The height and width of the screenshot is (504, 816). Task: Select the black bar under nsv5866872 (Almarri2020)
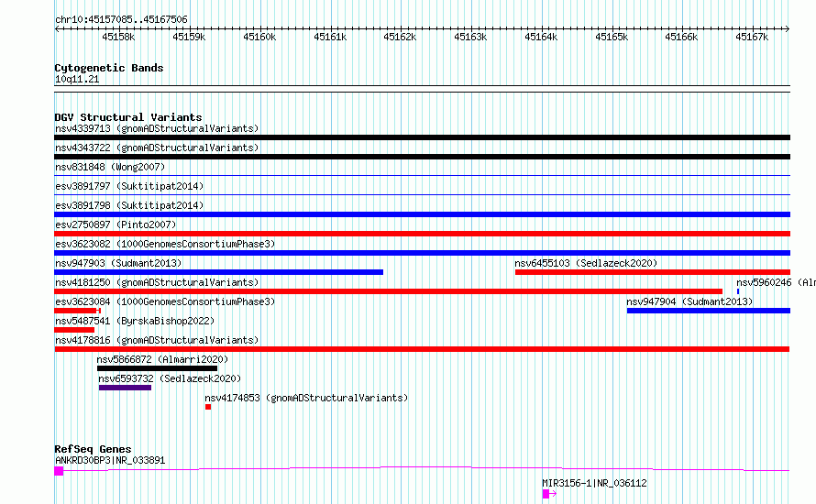(157, 368)
